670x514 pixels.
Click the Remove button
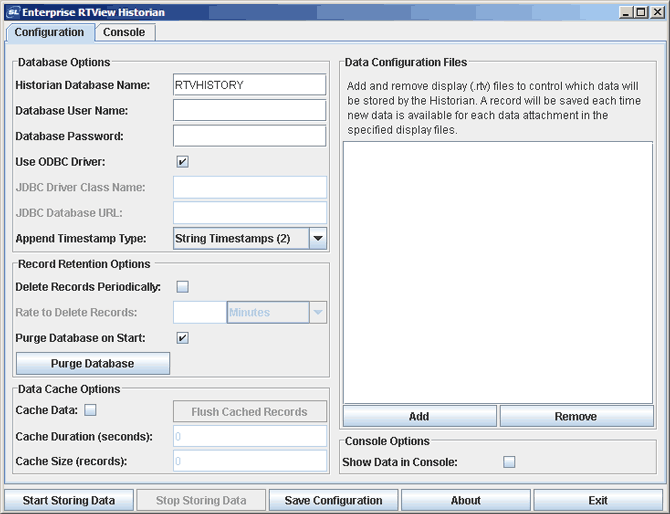(x=576, y=416)
